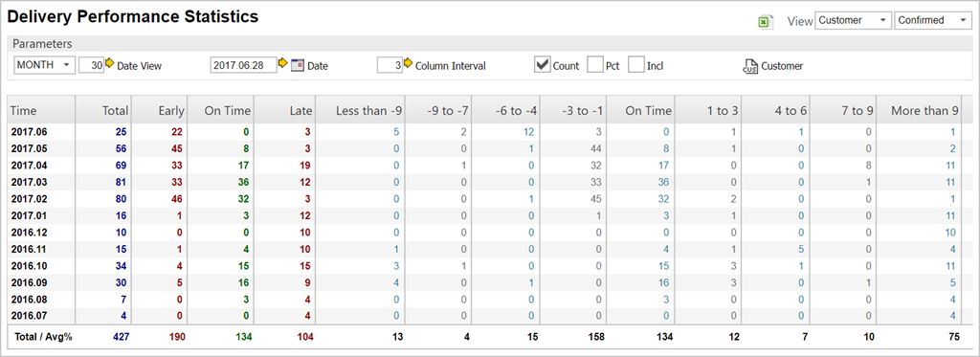
Task: Sort by the Total column header
Action: [x=116, y=111]
